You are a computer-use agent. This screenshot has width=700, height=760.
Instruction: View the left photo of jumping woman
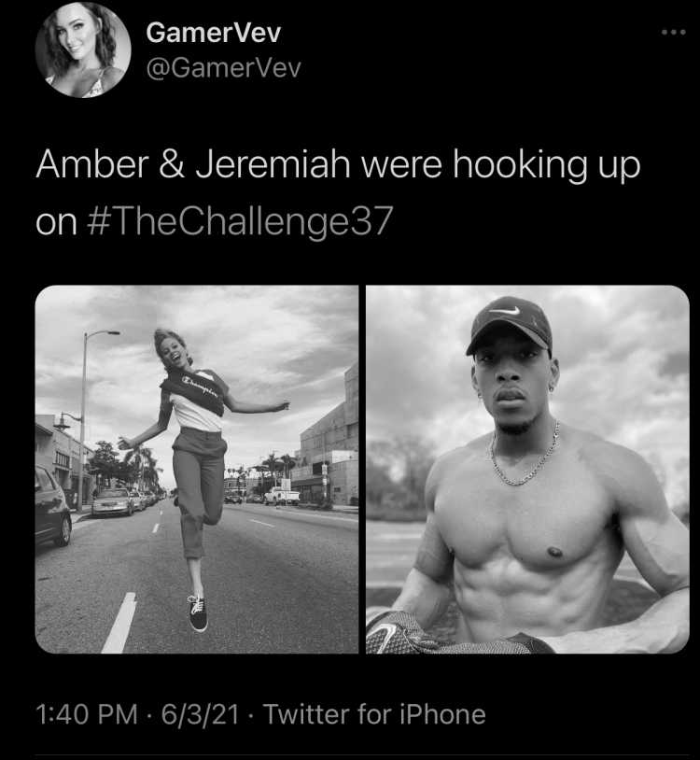click(197, 470)
